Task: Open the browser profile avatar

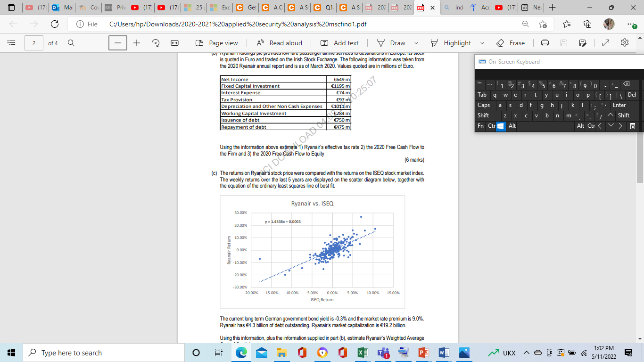Action: 609,24
